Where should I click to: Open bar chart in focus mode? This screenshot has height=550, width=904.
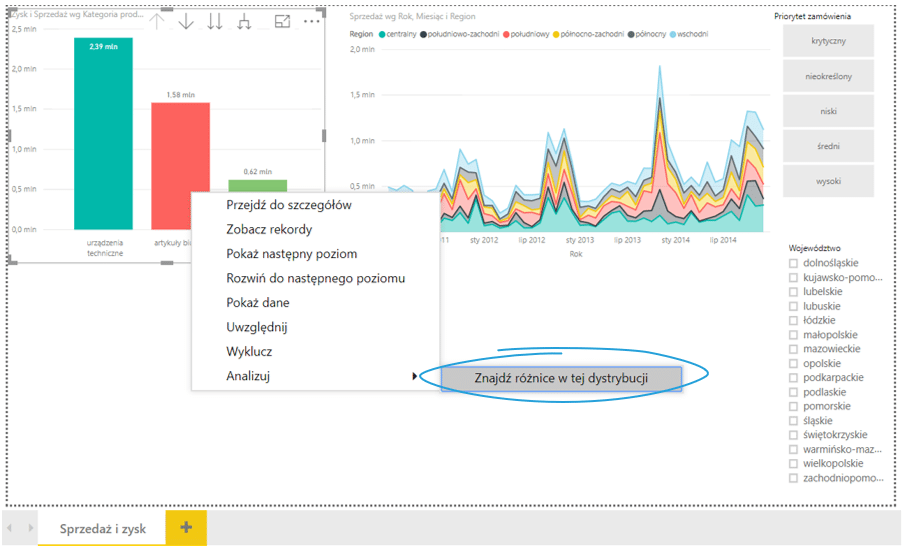(283, 21)
